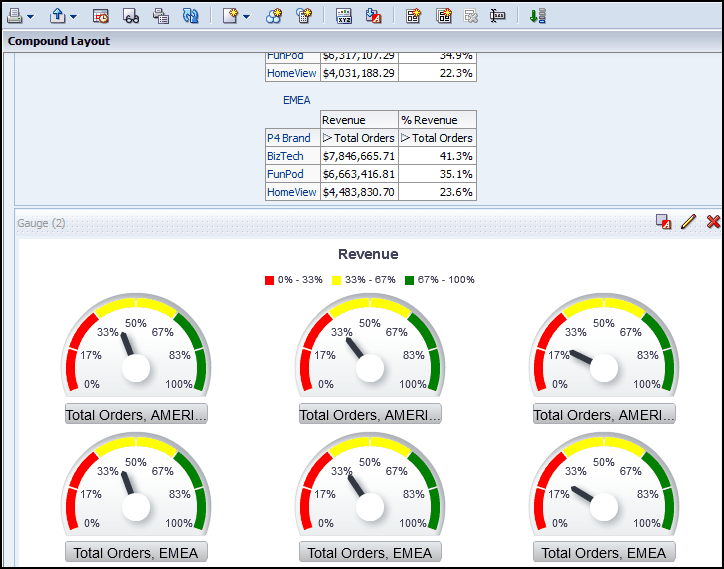Viewport: 724px width, 569px height.
Task: Select the $4,031,188.29 revenue cell
Action: point(359,73)
